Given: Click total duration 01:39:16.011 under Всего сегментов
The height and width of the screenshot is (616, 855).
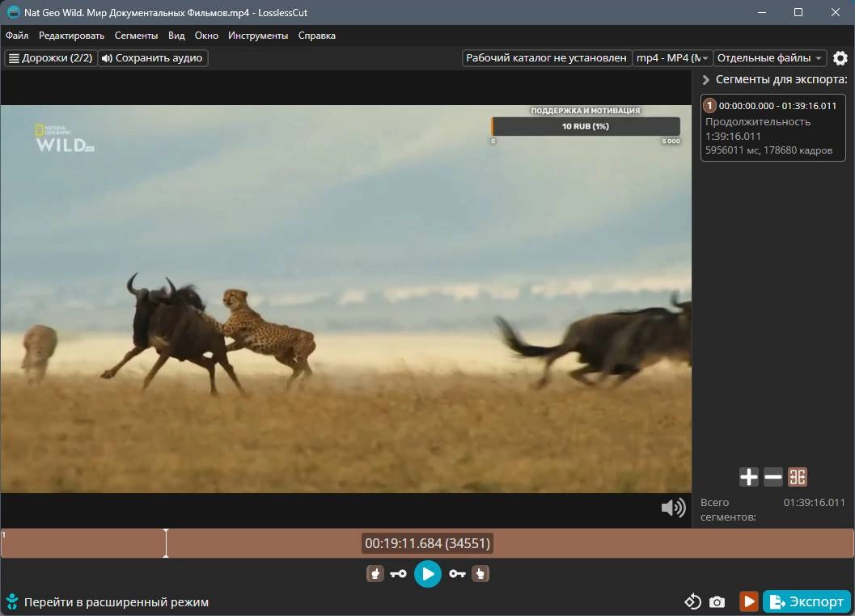Looking at the screenshot, I should point(814,503).
